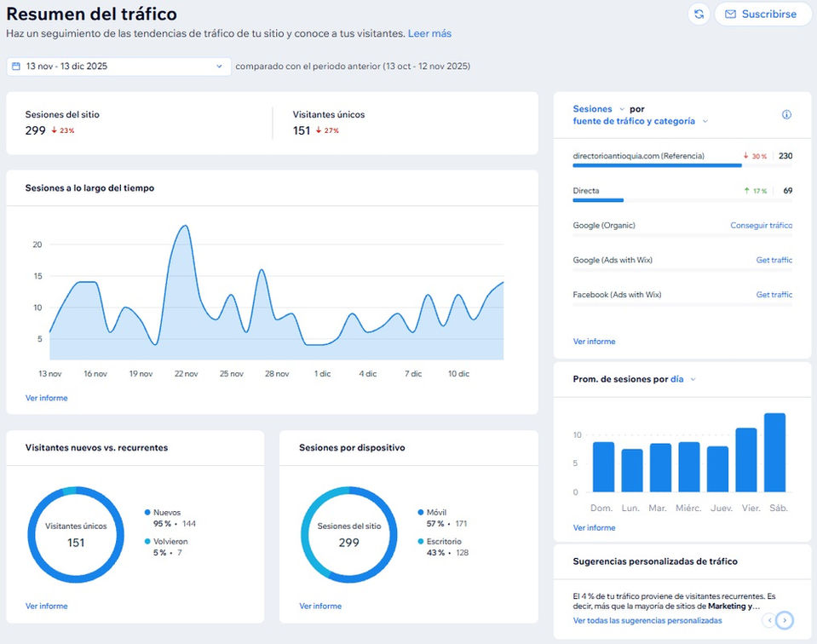Click the refresh data icon
This screenshot has height=644, width=817.
point(699,14)
